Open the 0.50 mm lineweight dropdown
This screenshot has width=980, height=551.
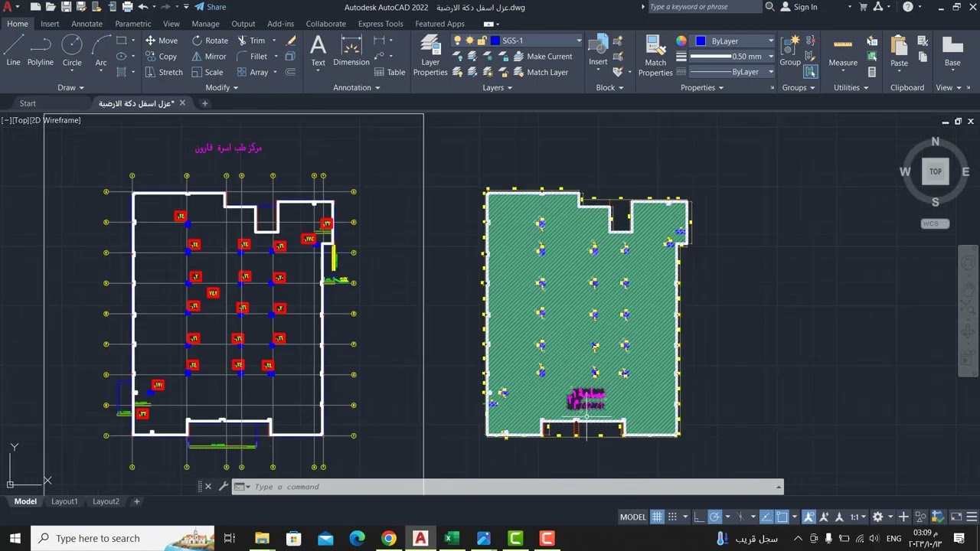pyautogui.click(x=771, y=56)
